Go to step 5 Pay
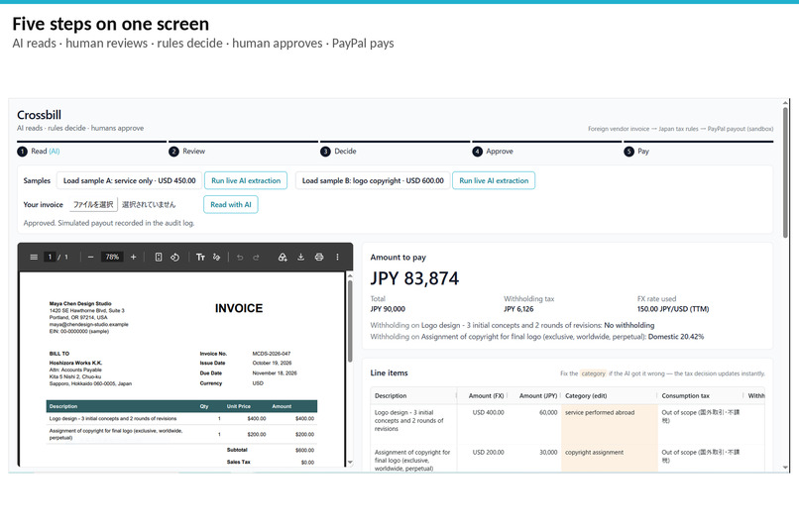This screenshot has height=532, width=799. (636, 152)
